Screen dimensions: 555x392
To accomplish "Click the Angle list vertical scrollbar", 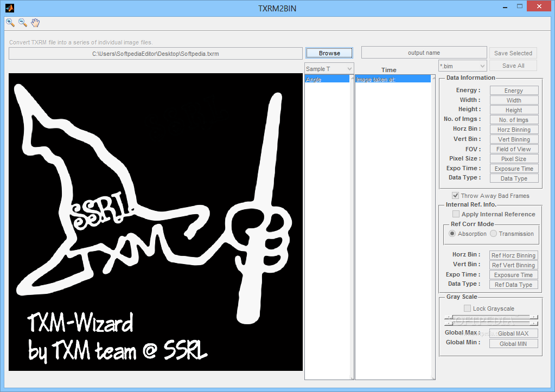I will pos(352,227).
